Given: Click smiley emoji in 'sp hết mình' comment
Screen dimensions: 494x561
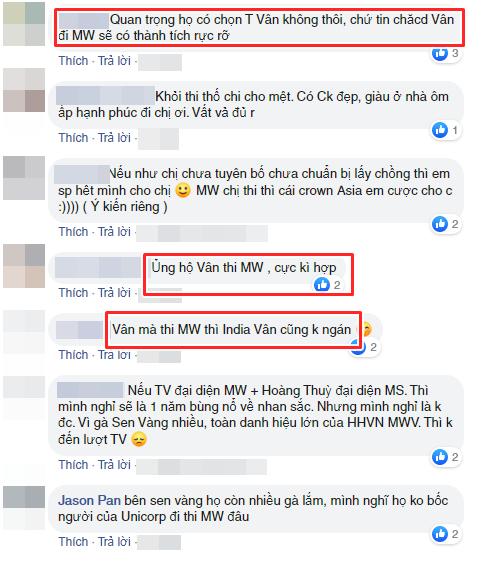Looking at the screenshot, I should pos(183,190).
